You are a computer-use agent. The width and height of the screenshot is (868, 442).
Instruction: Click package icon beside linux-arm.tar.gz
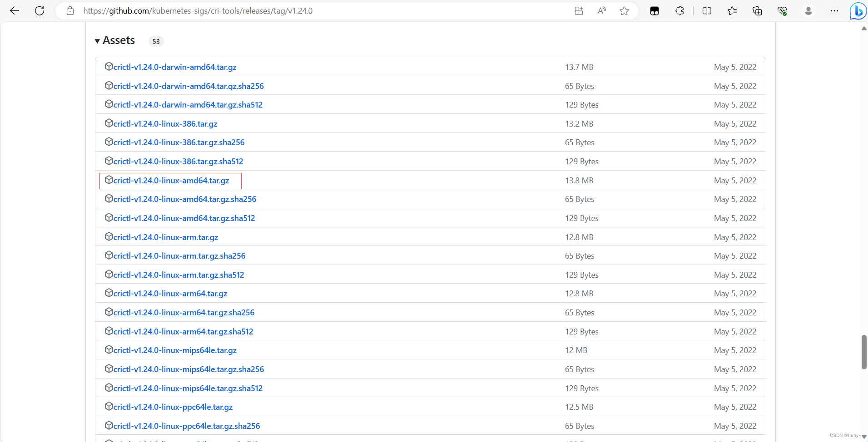coord(109,236)
